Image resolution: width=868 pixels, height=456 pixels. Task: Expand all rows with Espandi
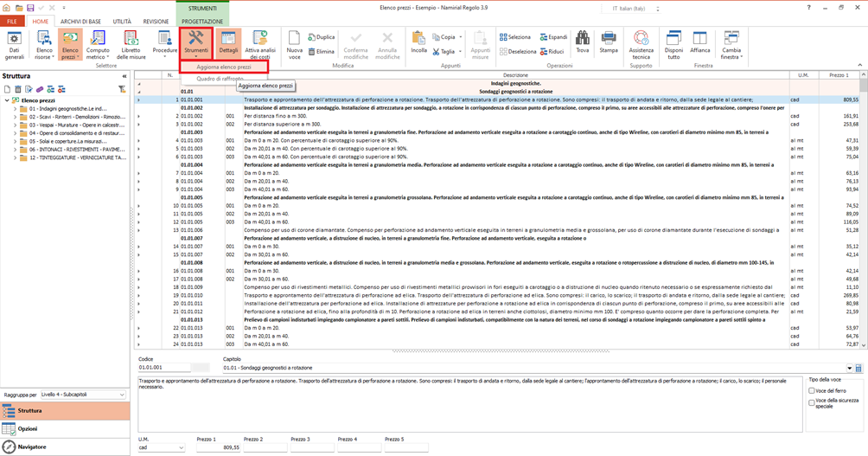[553, 37]
